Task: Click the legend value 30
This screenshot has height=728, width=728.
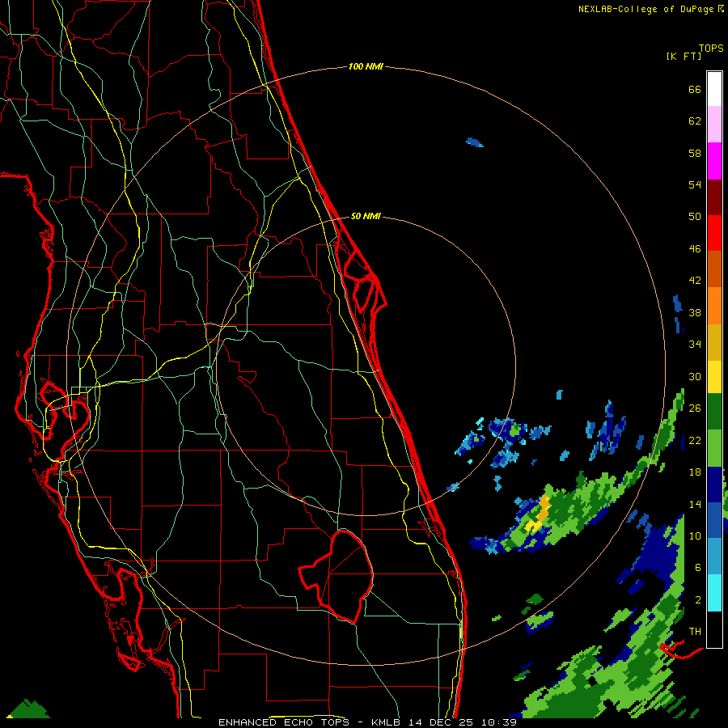Action: 695,376
